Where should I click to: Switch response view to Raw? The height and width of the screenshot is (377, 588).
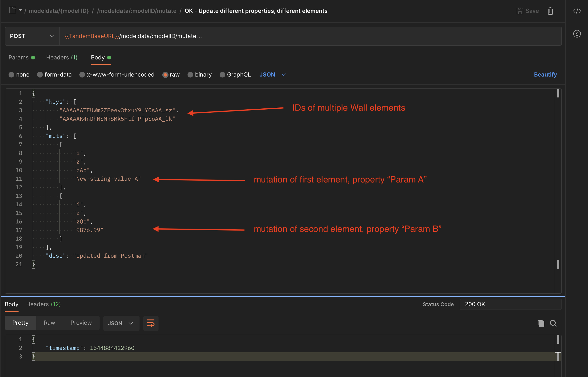pyautogui.click(x=49, y=323)
